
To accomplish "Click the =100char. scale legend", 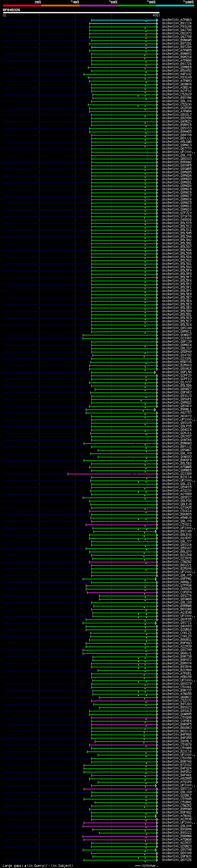I will (x=147, y=865).
